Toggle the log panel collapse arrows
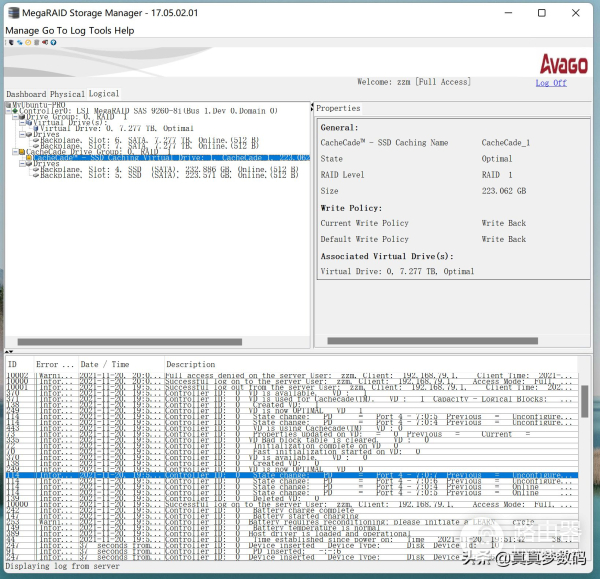This screenshot has width=600, height=579. pos(9,351)
